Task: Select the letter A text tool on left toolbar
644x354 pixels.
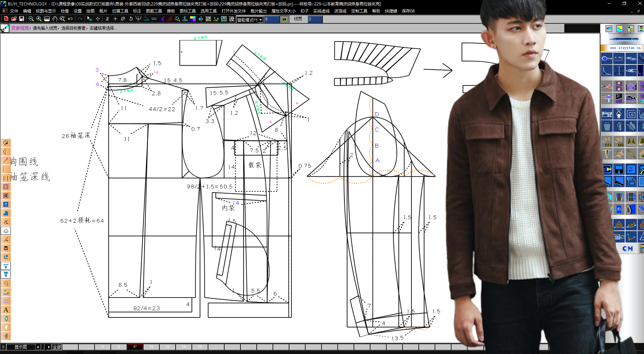Action: [6, 310]
